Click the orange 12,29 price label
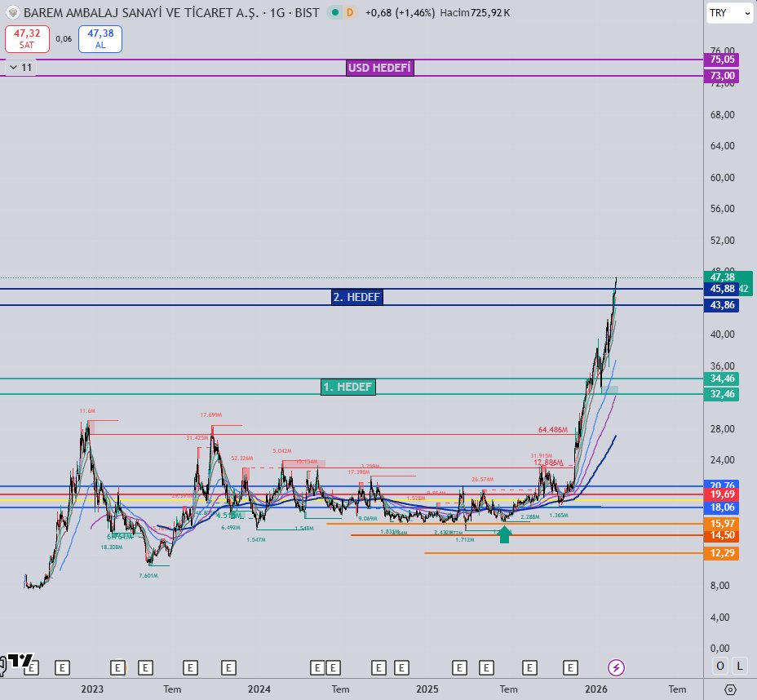 click(722, 553)
